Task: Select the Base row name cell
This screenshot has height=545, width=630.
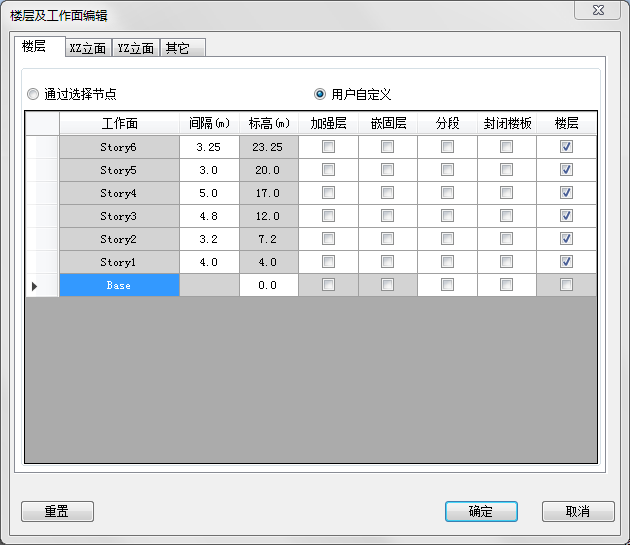Action: click(119, 285)
